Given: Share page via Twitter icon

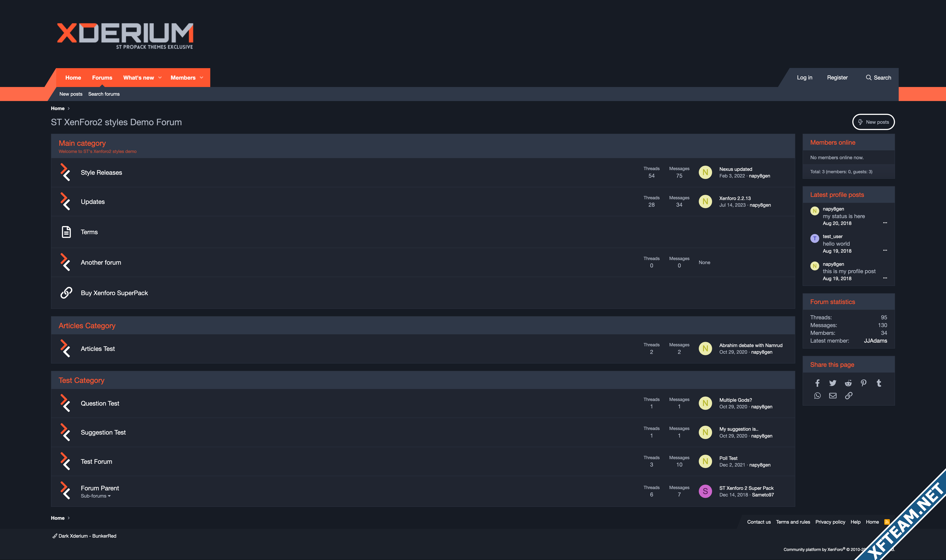Looking at the screenshot, I should pos(833,383).
